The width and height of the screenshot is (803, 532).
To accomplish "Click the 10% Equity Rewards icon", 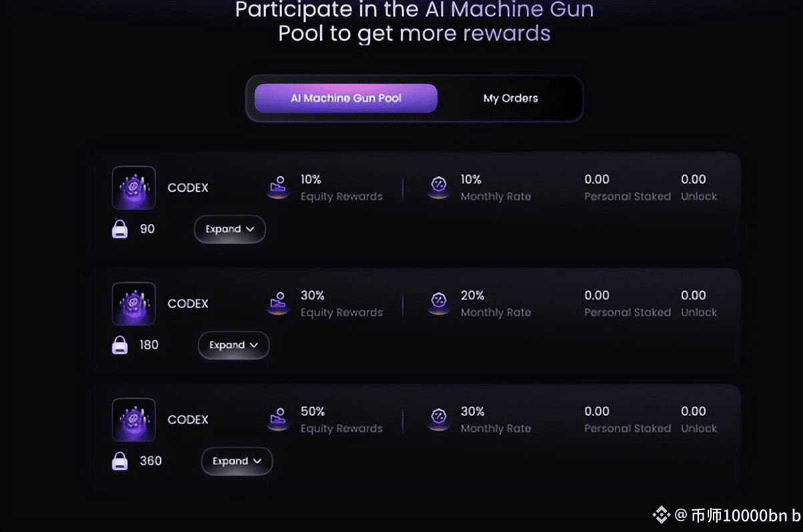I will tap(278, 187).
